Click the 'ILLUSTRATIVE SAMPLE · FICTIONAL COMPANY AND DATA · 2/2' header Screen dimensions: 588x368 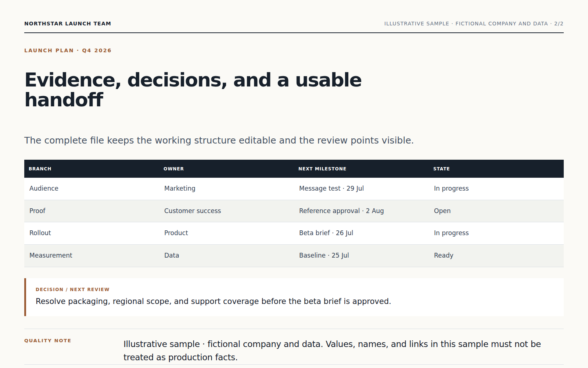[x=474, y=24]
